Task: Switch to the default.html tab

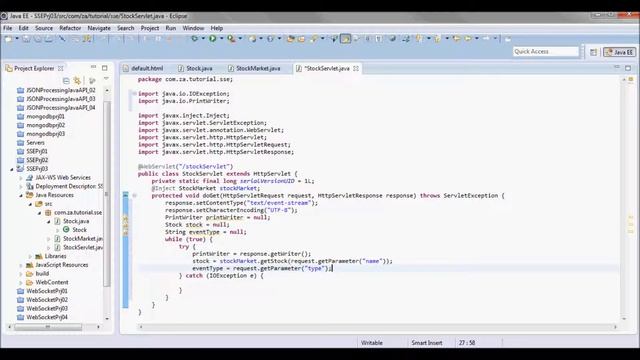Action: 143,69
